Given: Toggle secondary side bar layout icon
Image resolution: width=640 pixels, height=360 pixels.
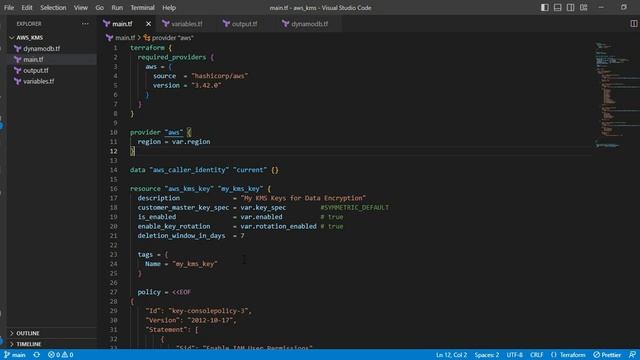Looking at the screenshot, I should coord(570,7).
